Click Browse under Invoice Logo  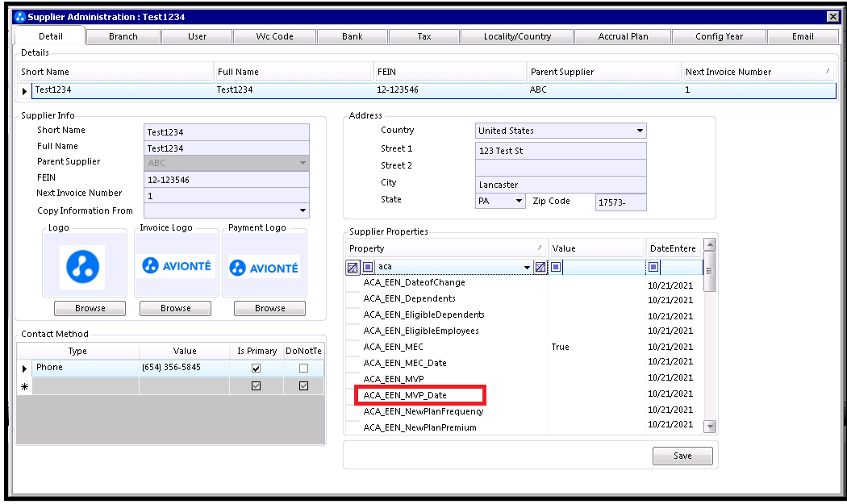pyautogui.click(x=176, y=308)
